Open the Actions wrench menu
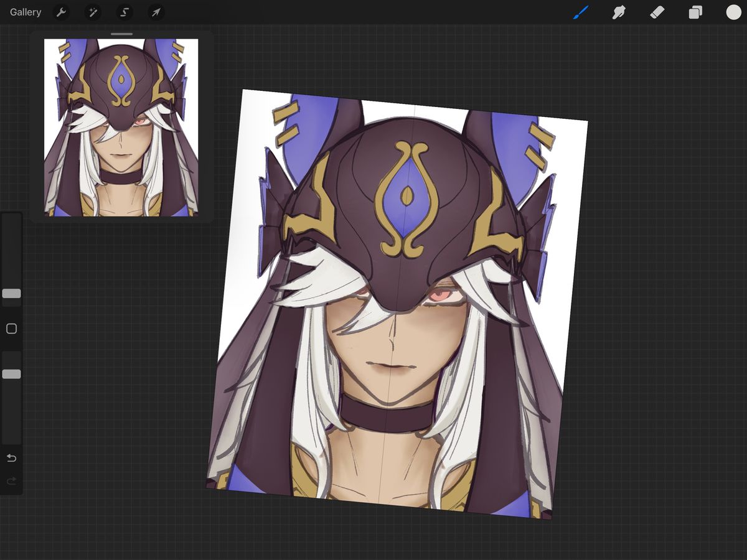The image size is (747, 560). click(x=61, y=12)
